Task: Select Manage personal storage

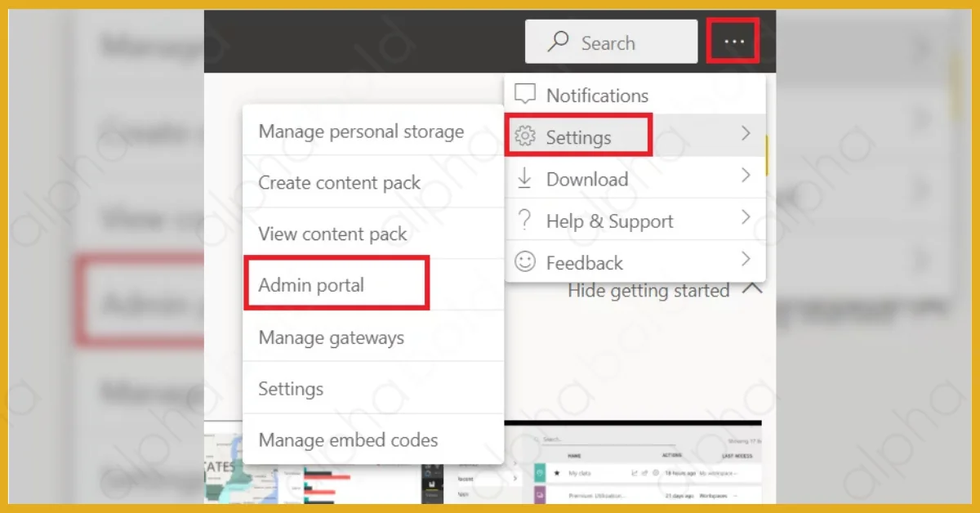Action: (373, 132)
